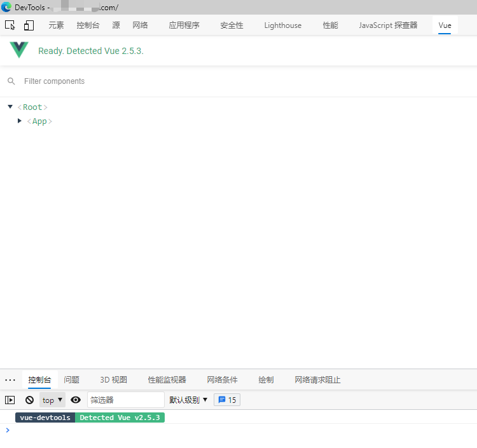The height and width of the screenshot is (448, 477).
Task: Toggle live expression eye icon
Action: [x=76, y=400]
